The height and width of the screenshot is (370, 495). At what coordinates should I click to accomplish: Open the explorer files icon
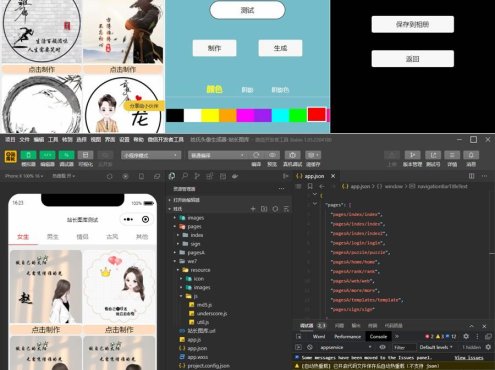click(172, 176)
